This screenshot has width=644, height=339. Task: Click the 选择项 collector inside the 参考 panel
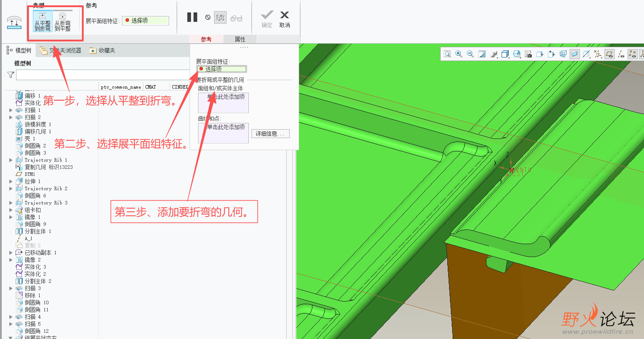point(222,69)
